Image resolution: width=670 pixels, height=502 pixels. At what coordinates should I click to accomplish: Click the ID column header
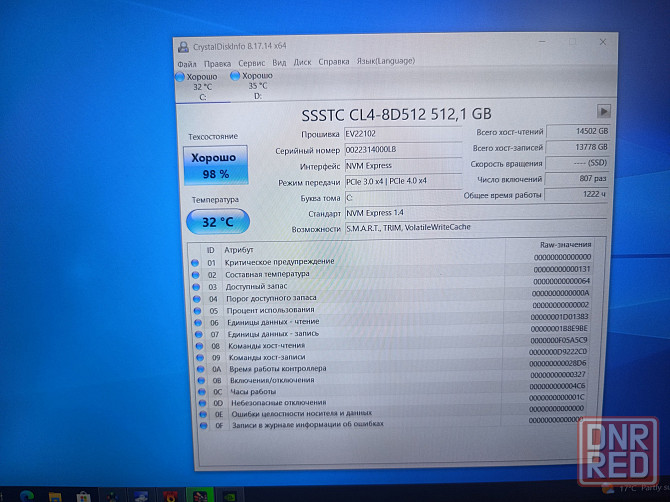tap(211, 250)
